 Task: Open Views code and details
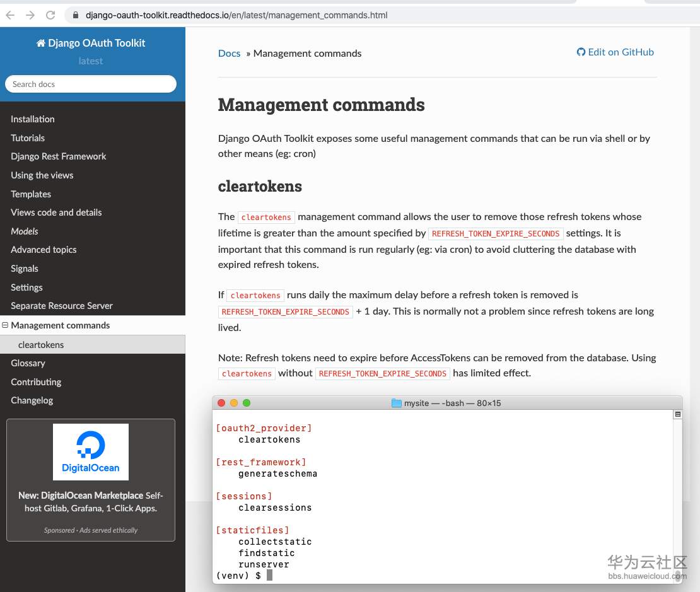click(x=56, y=212)
